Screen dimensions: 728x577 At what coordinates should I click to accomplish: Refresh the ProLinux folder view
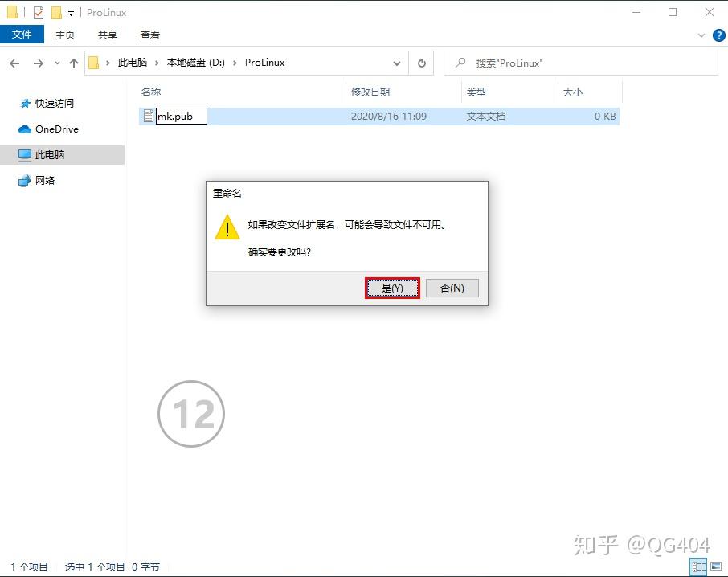pyautogui.click(x=421, y=63)
